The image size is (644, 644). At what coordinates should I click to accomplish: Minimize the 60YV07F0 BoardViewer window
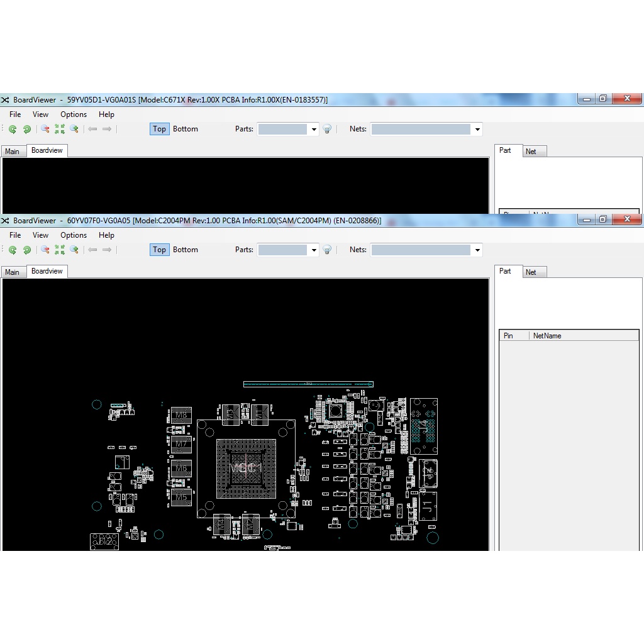[587, 219]
